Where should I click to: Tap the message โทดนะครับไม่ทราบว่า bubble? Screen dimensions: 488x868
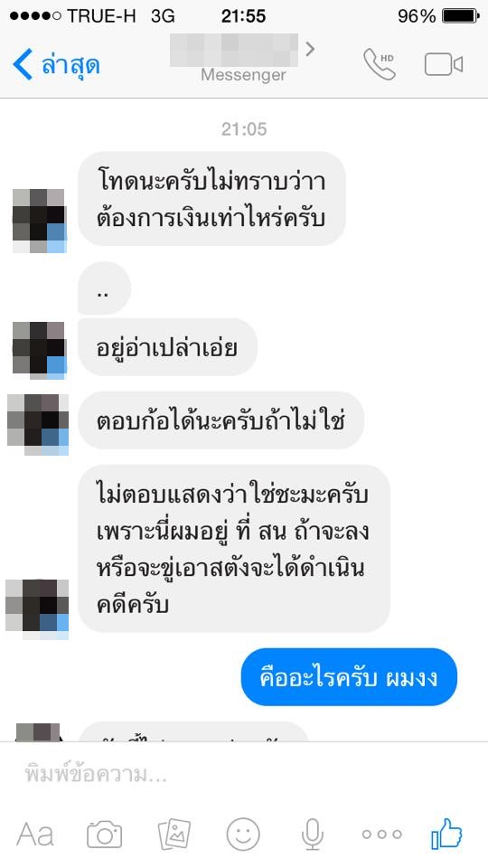[211, 199]
